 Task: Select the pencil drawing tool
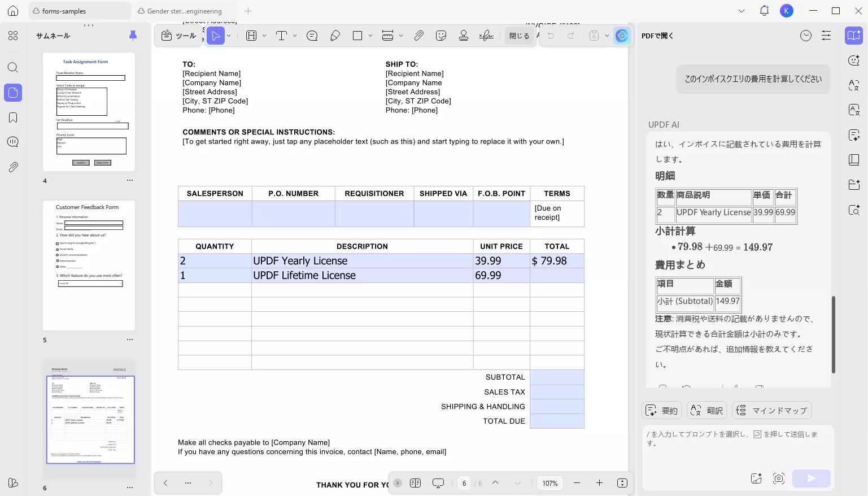[x=335, y=36]
